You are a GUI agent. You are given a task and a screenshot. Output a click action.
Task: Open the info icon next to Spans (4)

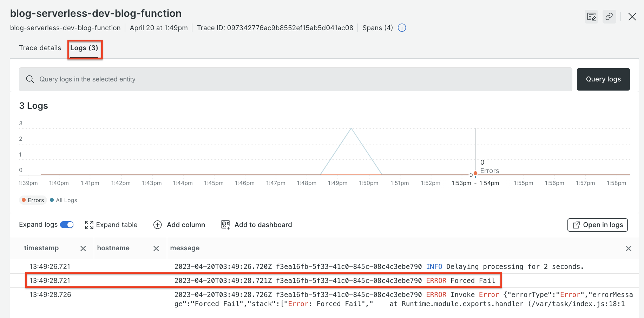click(x=402, y=28)
